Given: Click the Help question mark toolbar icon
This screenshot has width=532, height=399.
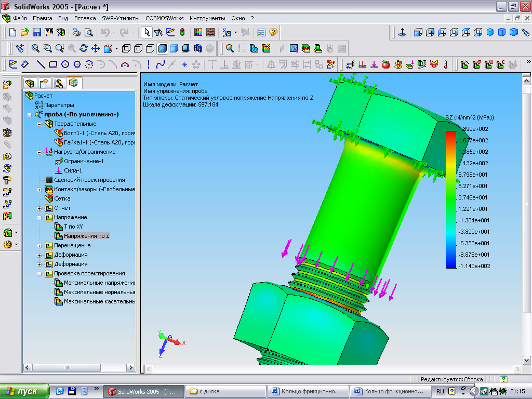Looking at the screenshot, I should (x=273, y=32).
